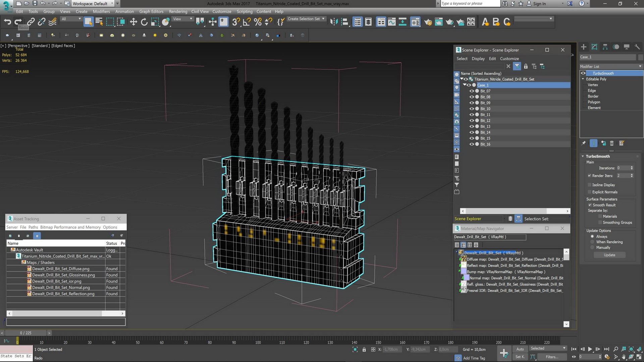Open the Hierarchy tab in command panel
Screen dimensions: 644x362
tap(605, 47)
